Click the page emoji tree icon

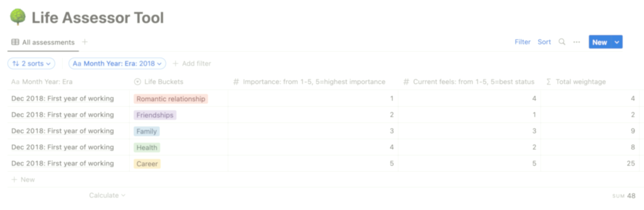(x=18, y=17)
